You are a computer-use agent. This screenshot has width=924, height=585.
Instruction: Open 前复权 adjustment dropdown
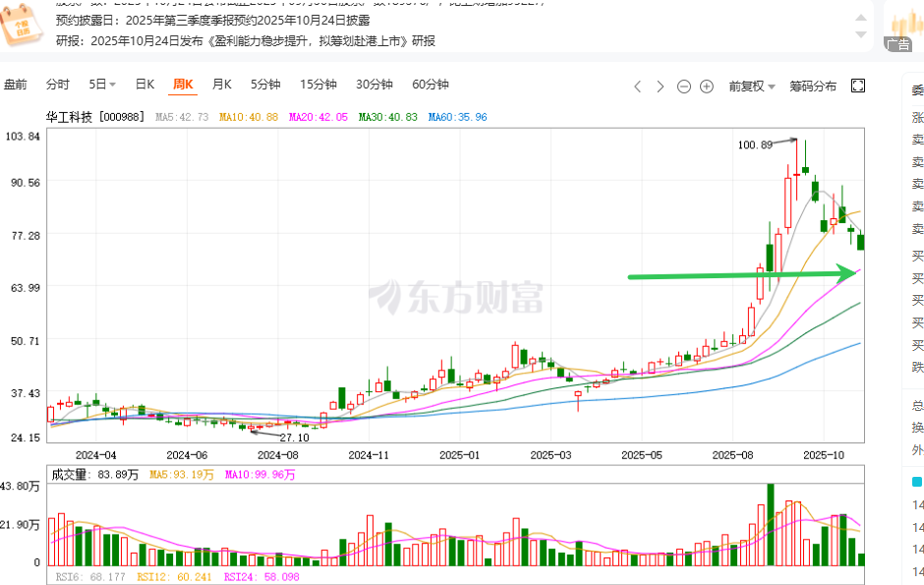pyautogui.click(x=751, y=87)
